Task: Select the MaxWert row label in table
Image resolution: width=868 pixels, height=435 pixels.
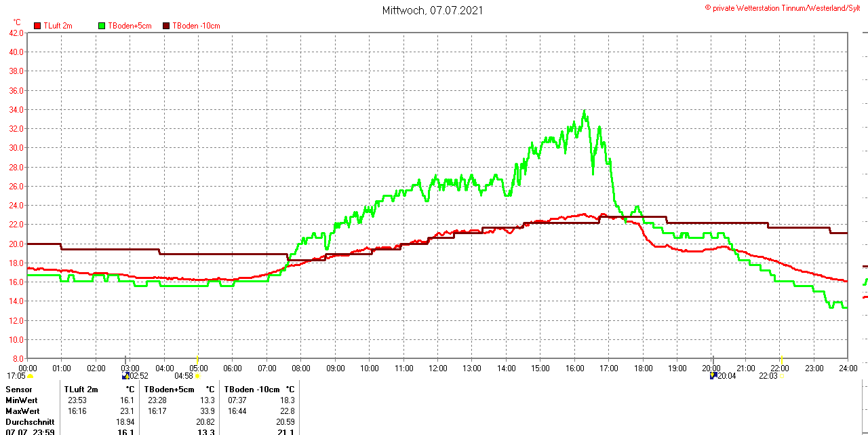Action: pos(22,411)
